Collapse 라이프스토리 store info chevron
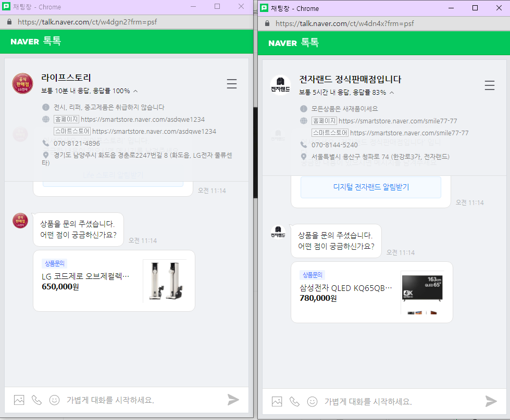 135,91
